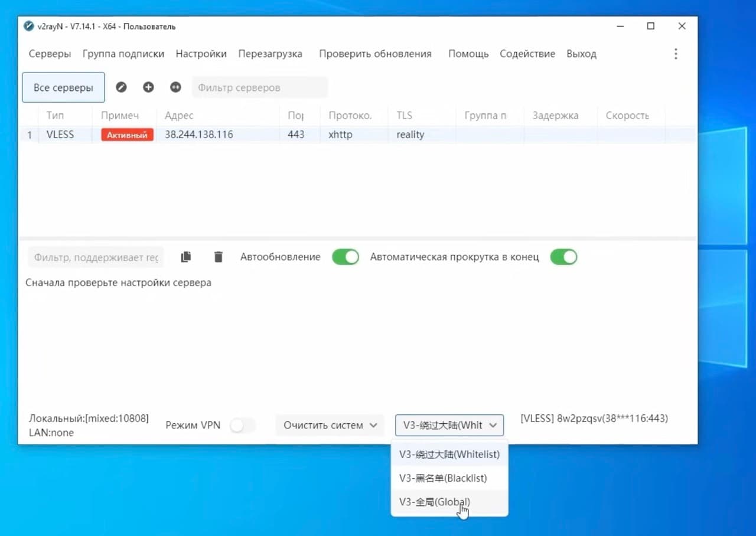Click the v2rayN logo in title bar

coord(28,26)
